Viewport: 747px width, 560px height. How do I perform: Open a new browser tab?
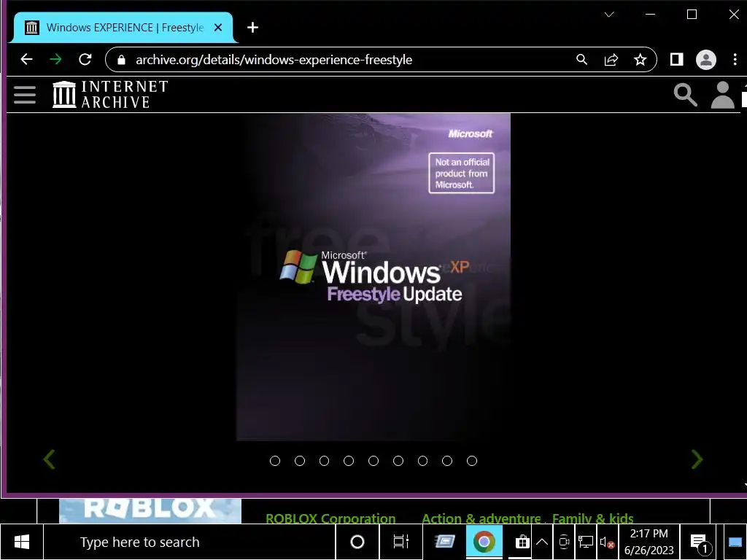[252, 28]
